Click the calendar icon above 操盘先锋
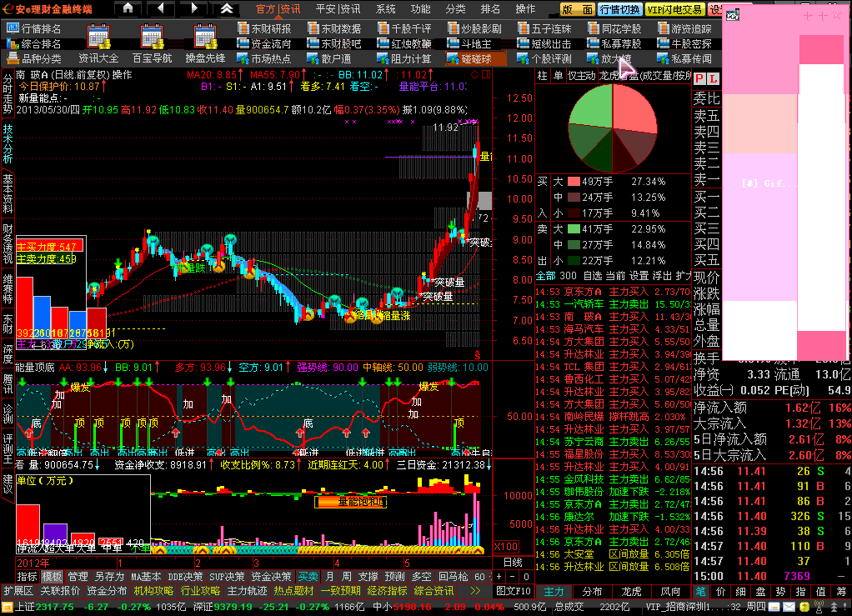This screenshot has height=616, width=852. coord(205,37)
